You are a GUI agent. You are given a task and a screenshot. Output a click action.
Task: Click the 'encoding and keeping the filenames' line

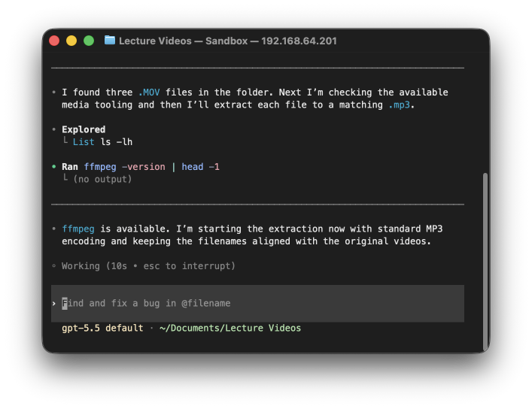tap(246, 241)
